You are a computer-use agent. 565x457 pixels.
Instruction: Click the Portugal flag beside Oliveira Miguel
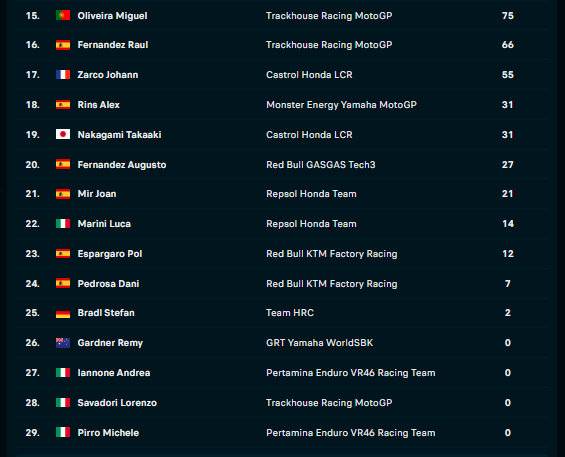63,15
